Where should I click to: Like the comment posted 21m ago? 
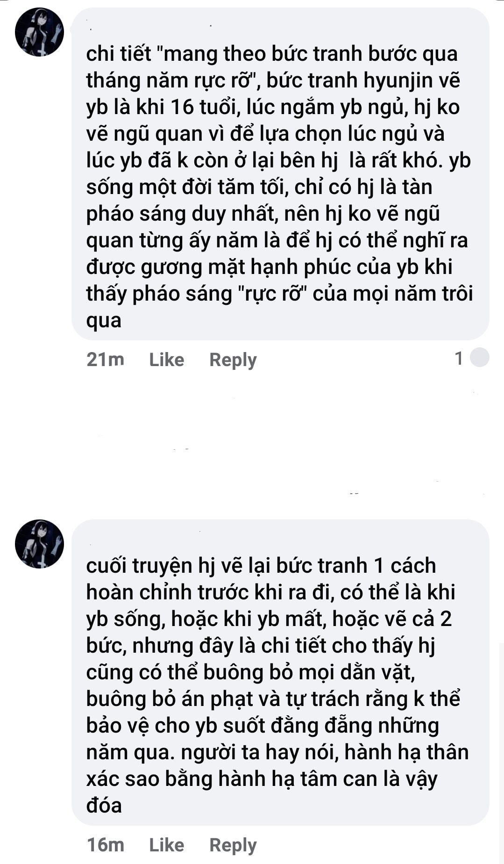[x=166, y=360]
